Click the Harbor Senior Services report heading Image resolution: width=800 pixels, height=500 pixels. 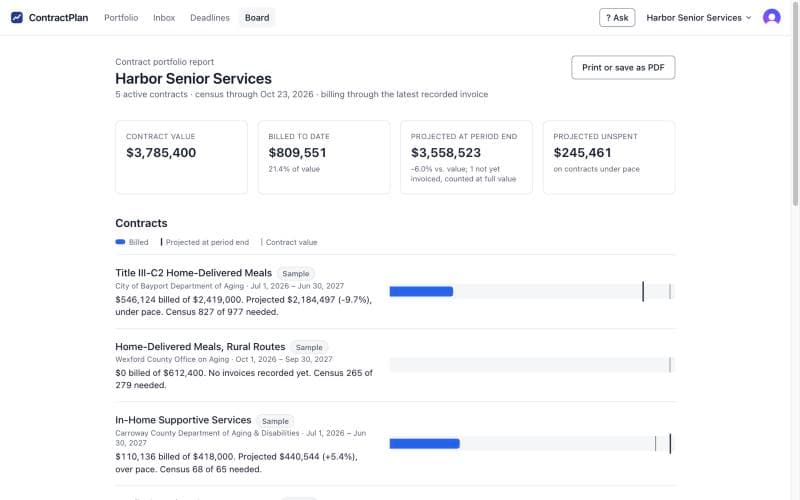pyautogui.click(x=193, y=79)
